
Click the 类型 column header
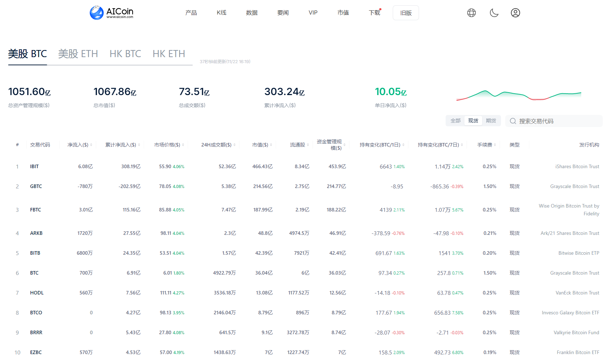click(514, 145)
